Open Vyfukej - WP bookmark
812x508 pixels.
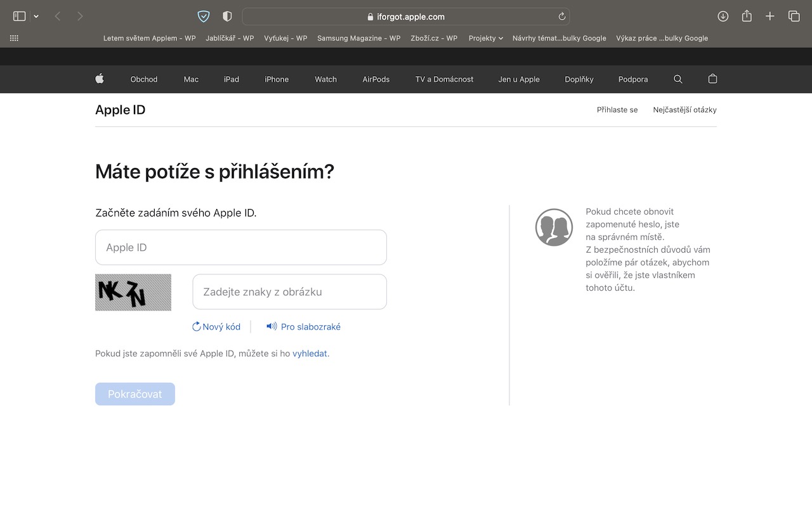(285, 38)
